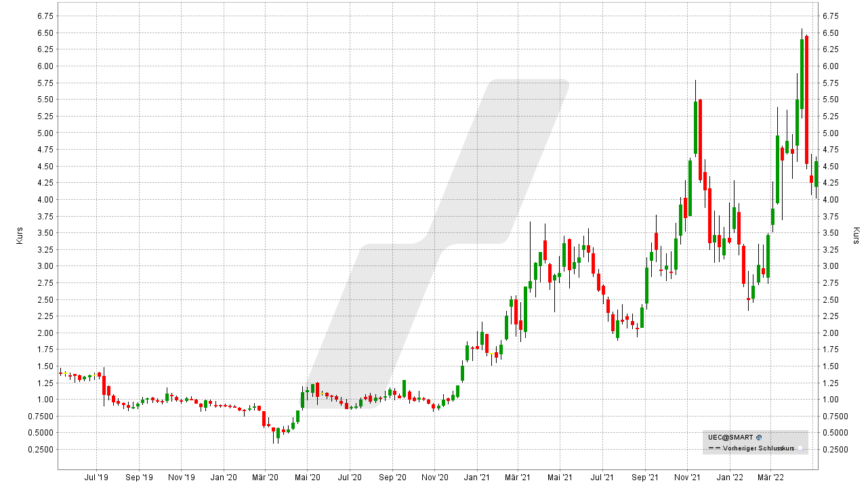Viewport: 868px width, 487px height.
Task: Click 2.00 on the right price axis
Action: point(831,333)
